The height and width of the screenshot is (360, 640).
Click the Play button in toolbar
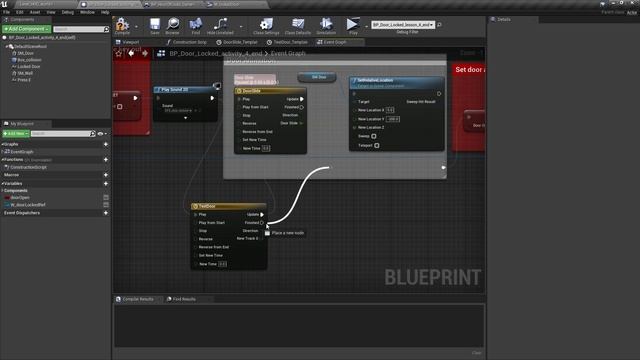click(353, 24)
